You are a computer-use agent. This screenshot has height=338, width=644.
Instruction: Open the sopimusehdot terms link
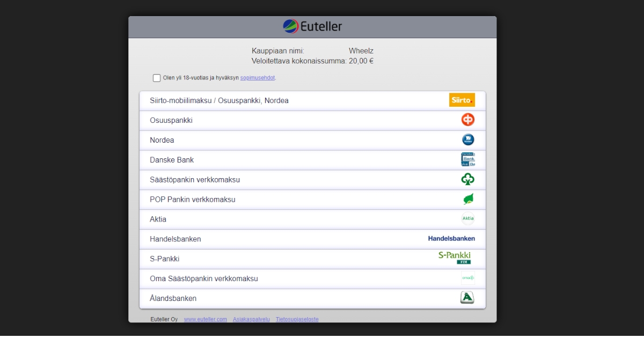(x=258, y=78)
